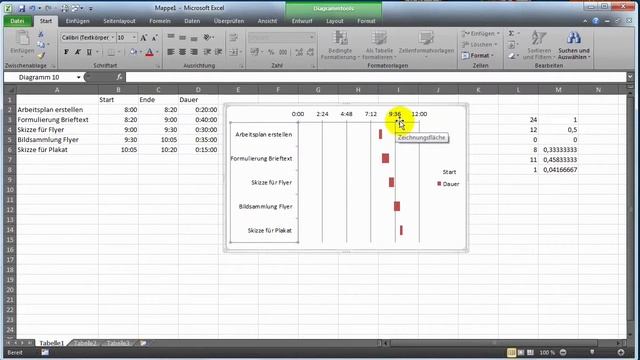
Task: Click the AutoSum sigma icon
Action: [x=511, y=33]
